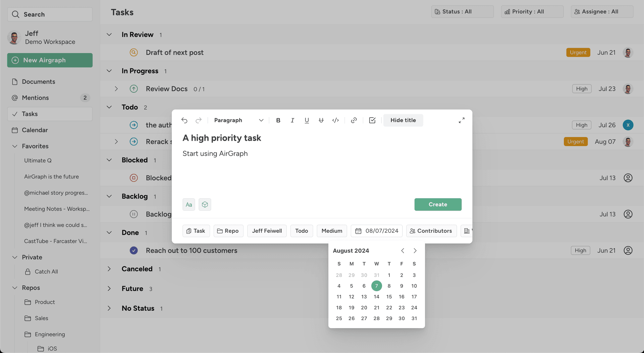Apply underline formatting
Screen dimensions: 644x353
307,120
